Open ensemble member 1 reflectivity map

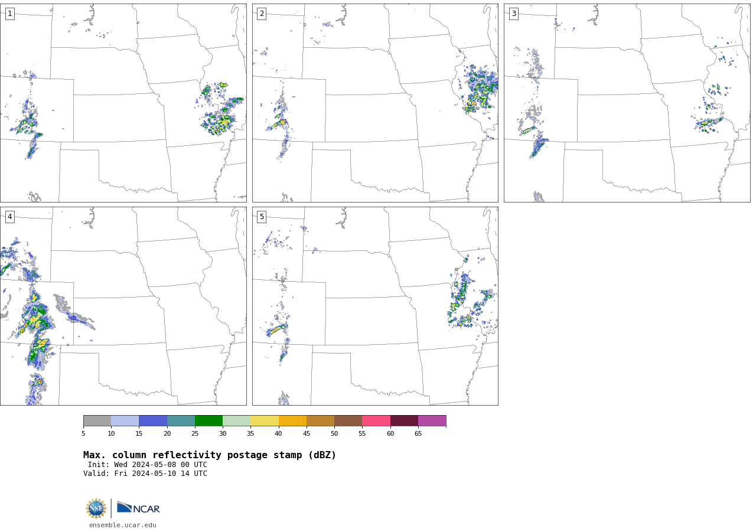[x=123, y=103]
